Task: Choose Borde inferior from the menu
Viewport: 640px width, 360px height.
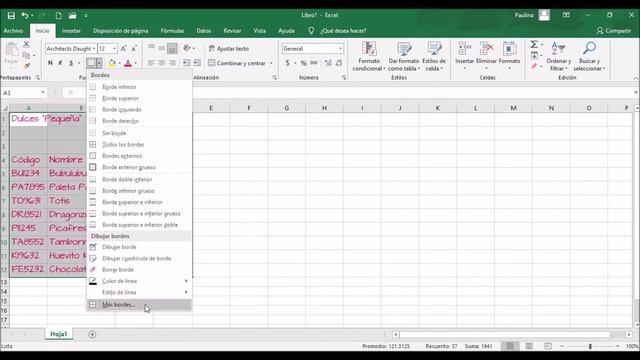Action: 139,87
